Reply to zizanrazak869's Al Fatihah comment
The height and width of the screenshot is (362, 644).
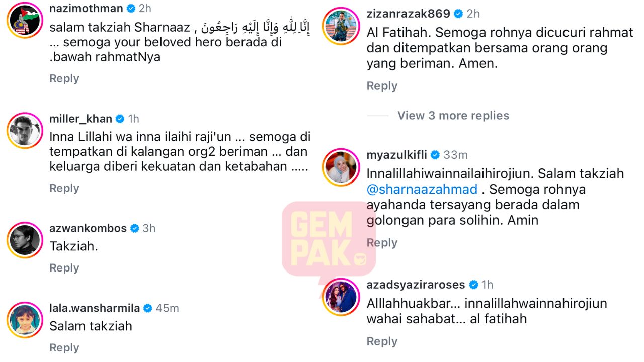click(x=382, y=86)
